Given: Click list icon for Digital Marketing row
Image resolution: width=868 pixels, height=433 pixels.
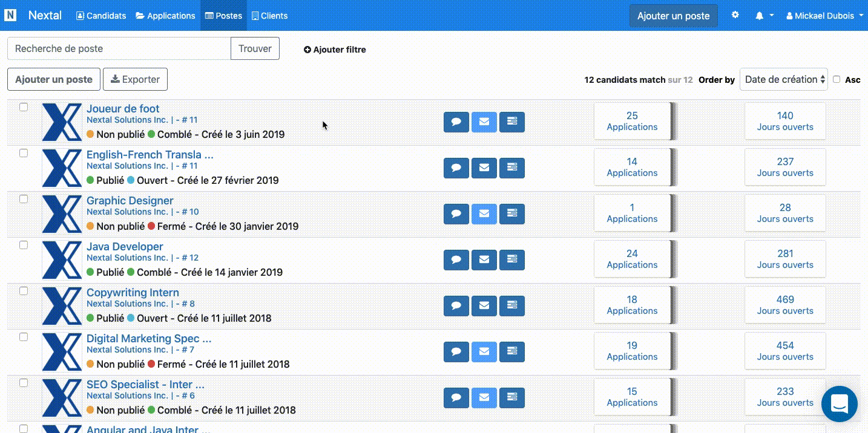Looking at the screenshot, I should click(512, 352).
